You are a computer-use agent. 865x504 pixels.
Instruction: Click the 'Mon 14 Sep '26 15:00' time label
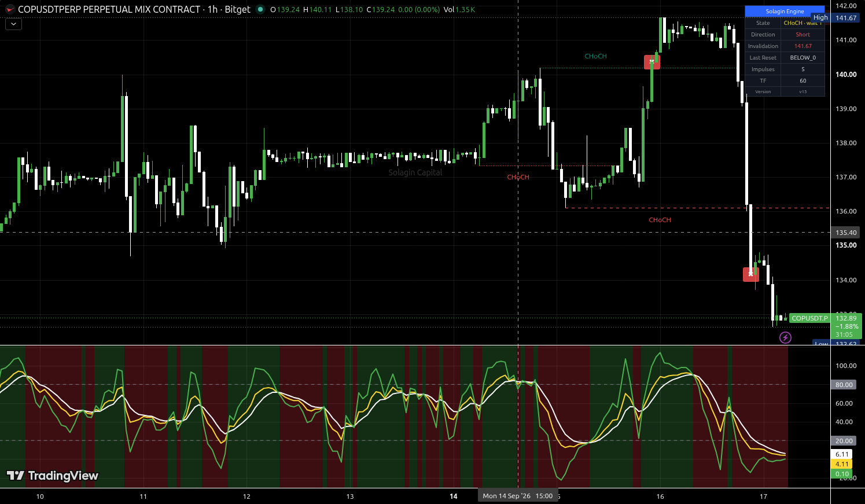click(518, 496)
